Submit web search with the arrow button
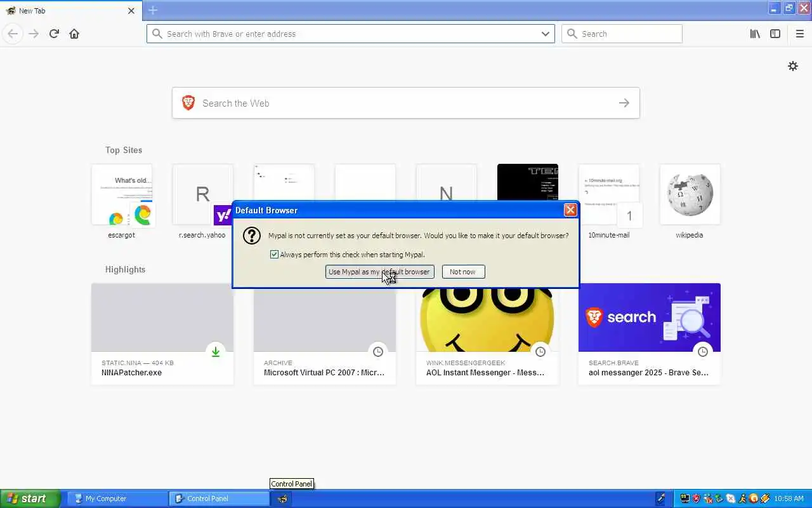Viewport: 812px width, 508px height. point(624,103)
